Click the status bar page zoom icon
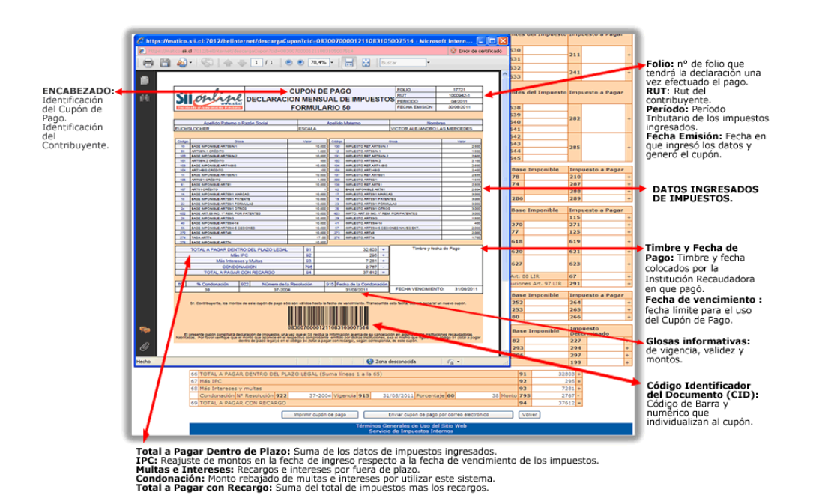Image resolution: width=834 pixels, height=504 pixels. [450, 362]
